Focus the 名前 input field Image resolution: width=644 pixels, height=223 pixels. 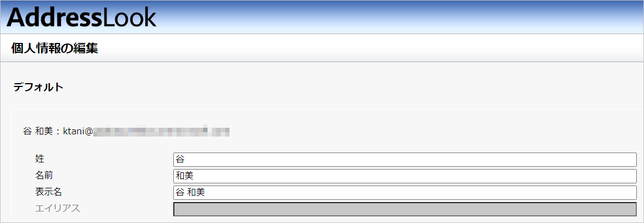[x=405, y=176]
